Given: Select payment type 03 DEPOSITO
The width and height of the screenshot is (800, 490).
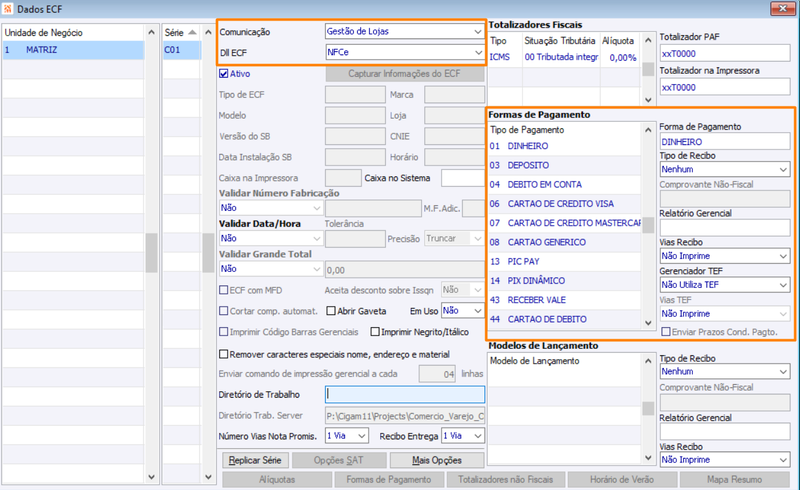Looking at the screenshot, I should tap(564, 165).
